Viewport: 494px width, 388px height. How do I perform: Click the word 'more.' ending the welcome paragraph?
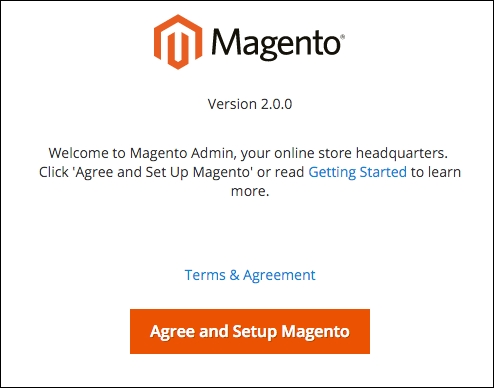pyautogui.click(x=250, y=191)
